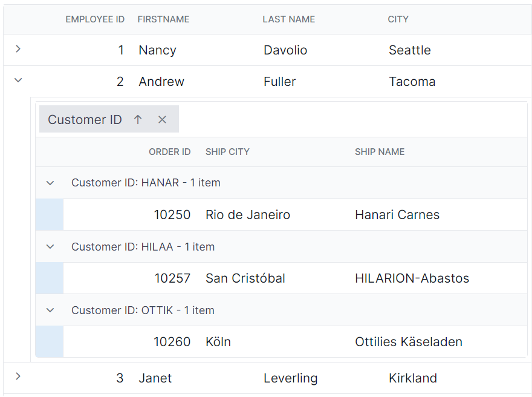Toggle Customer ID ascending sort arrow
The image size is (532, 397).
point(138,119)
